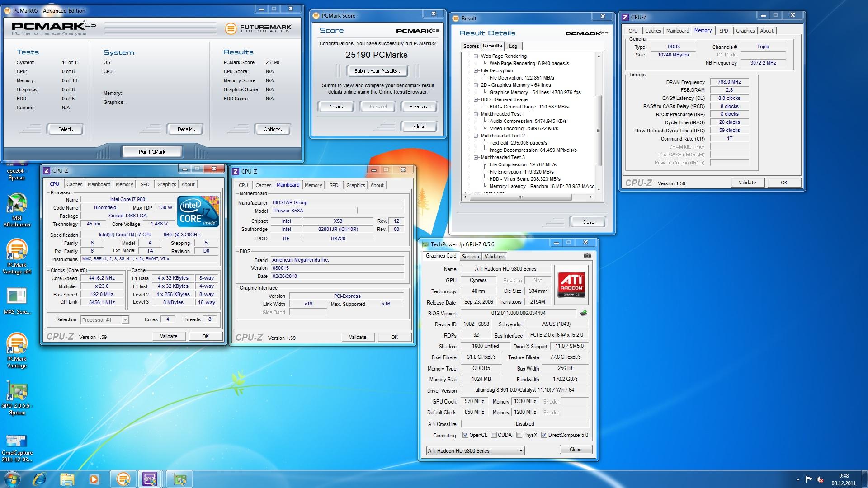Viewport: 868px width, 488px height.
Task: Click the Intel Core i7 logo in CPU-Z
Action: [198, 211]
